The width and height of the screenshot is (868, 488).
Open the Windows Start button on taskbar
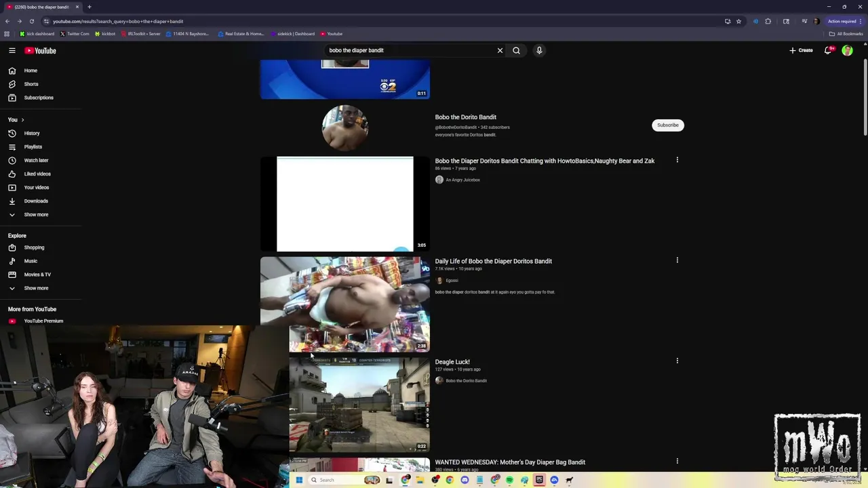pos(299,480)
